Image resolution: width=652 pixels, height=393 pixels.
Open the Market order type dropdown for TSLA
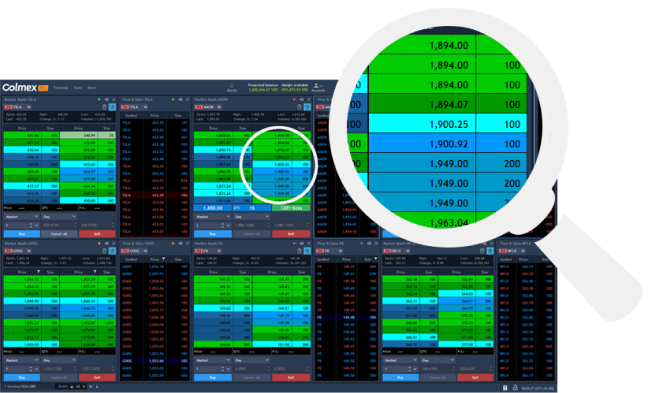click(x=22, y=217)
